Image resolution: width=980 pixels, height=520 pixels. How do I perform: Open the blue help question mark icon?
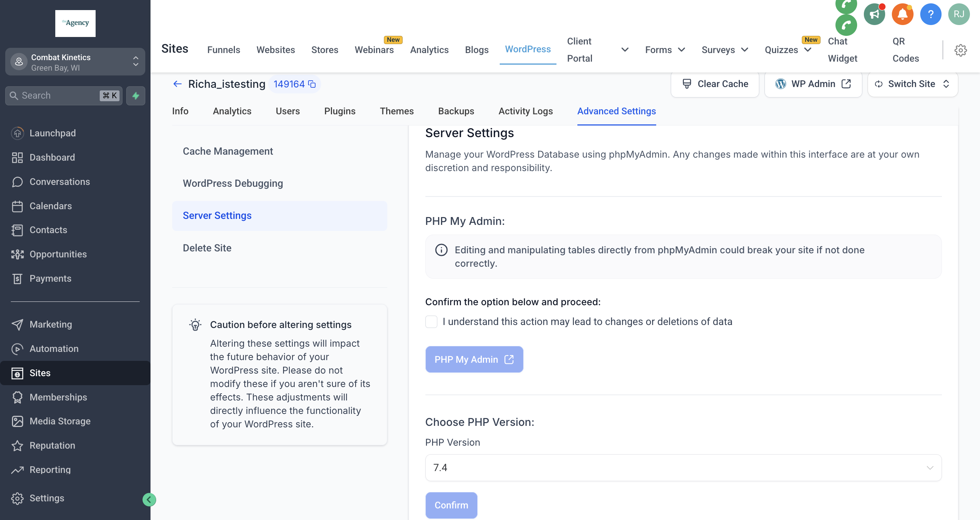pyautogui.click(x=931, y=15)
